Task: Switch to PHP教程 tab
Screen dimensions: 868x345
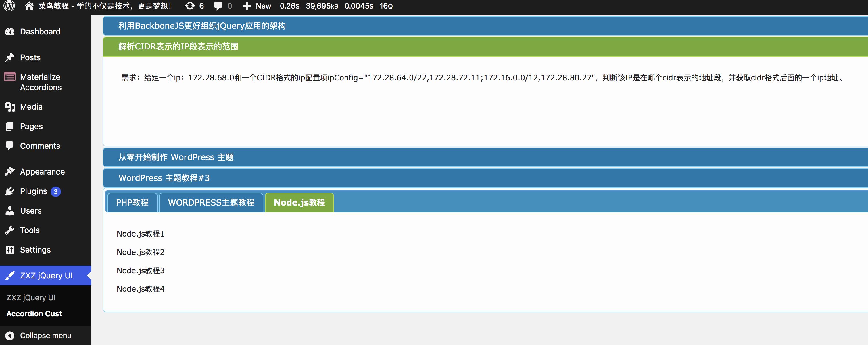Action: click(132, 202)
